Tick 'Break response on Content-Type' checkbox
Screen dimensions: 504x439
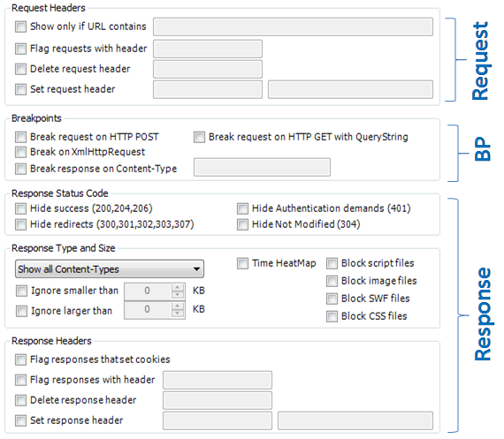(x=20, y=169)
